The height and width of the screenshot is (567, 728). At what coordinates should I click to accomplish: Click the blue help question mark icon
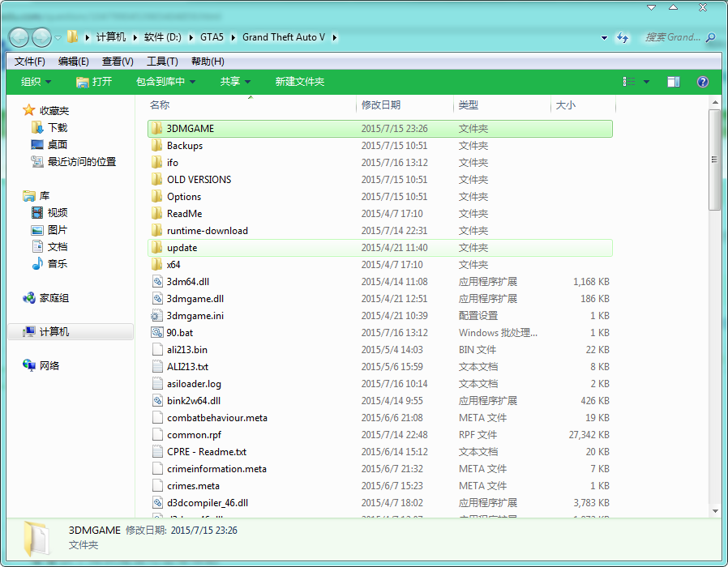(703, 82)
